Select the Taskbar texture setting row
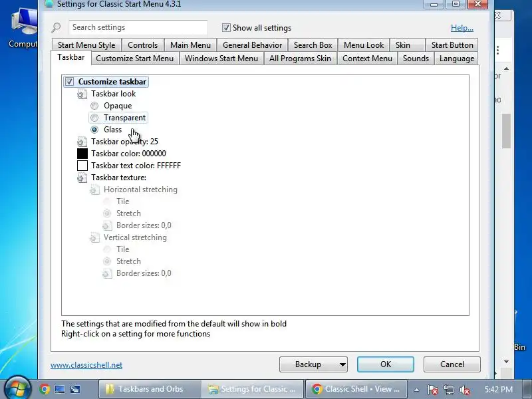Image resolution: width=532 pixels, height=399 pixels. tap(118, 178)
